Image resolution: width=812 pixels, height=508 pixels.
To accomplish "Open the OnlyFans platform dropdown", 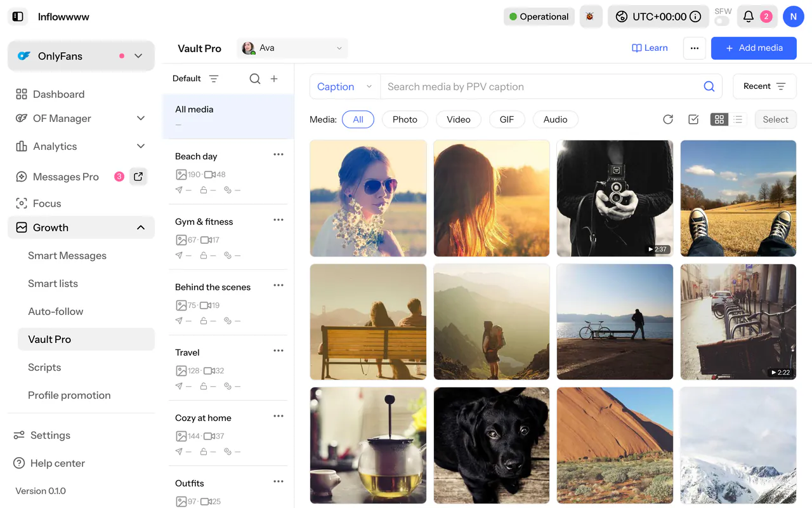I will tap(81, 56).
